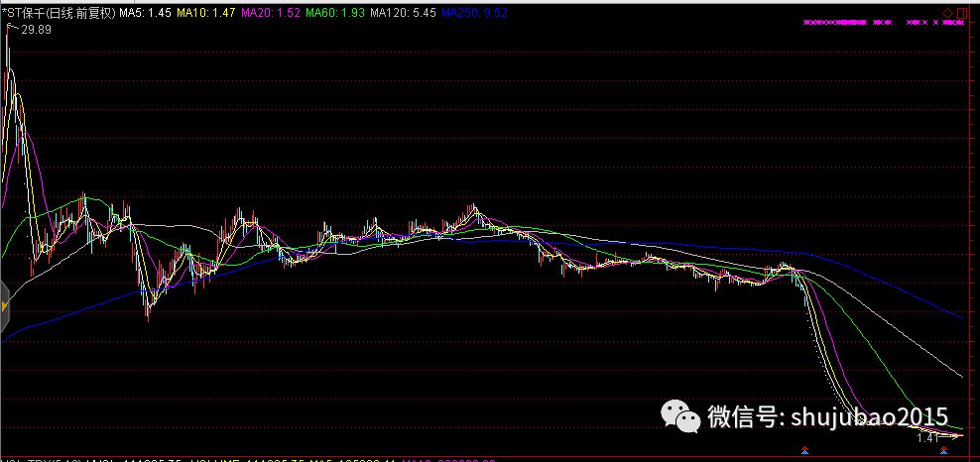
Task: Click the red diamond icon at top right
Action: 948,13
